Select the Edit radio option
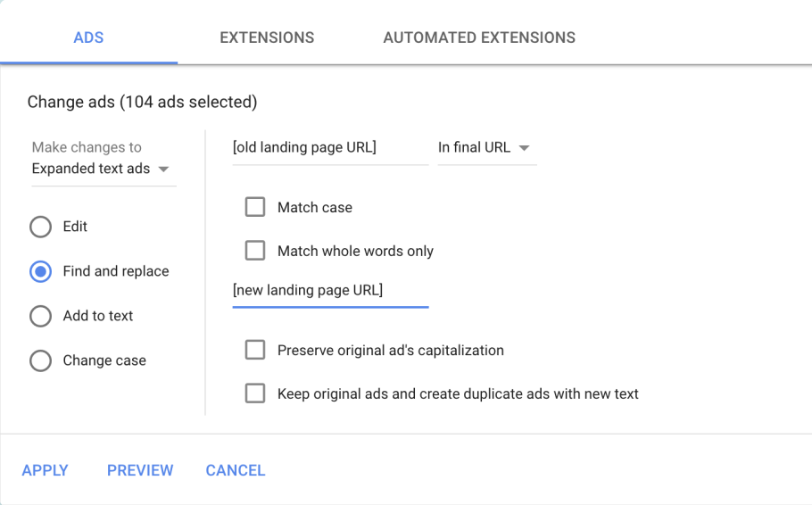The height and width of the screenshot is (505, 812). tap(41, 227)
